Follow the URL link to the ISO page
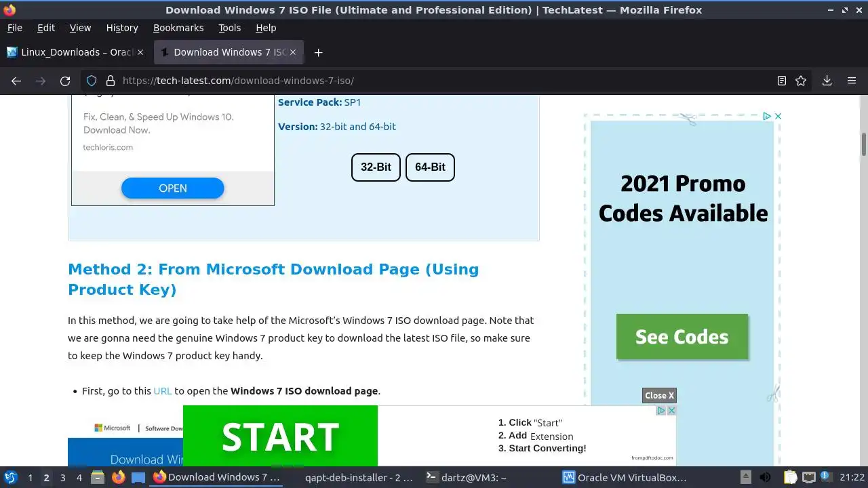The height and width of the screenshot is (488, 868). point(162,391)
